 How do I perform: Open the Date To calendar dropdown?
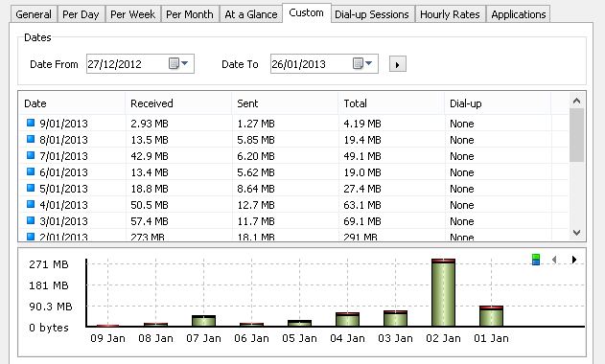[362, 63]
